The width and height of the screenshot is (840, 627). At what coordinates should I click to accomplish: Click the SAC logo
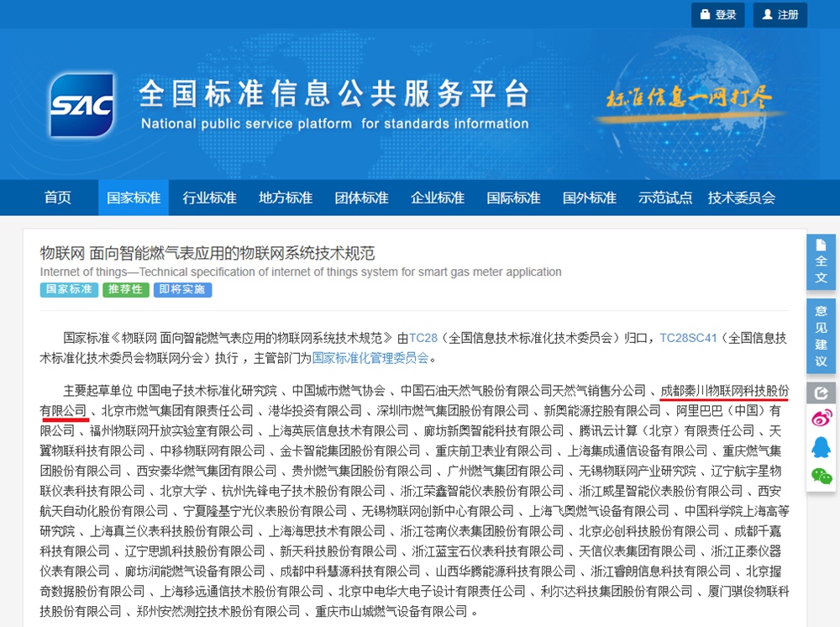click(x=81, y=105)
